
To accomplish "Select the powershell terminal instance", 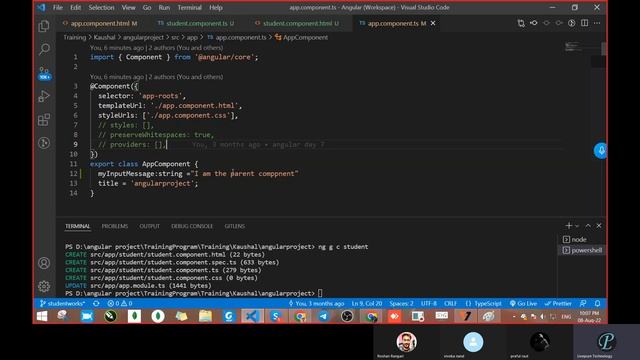I will click(582, 250).
